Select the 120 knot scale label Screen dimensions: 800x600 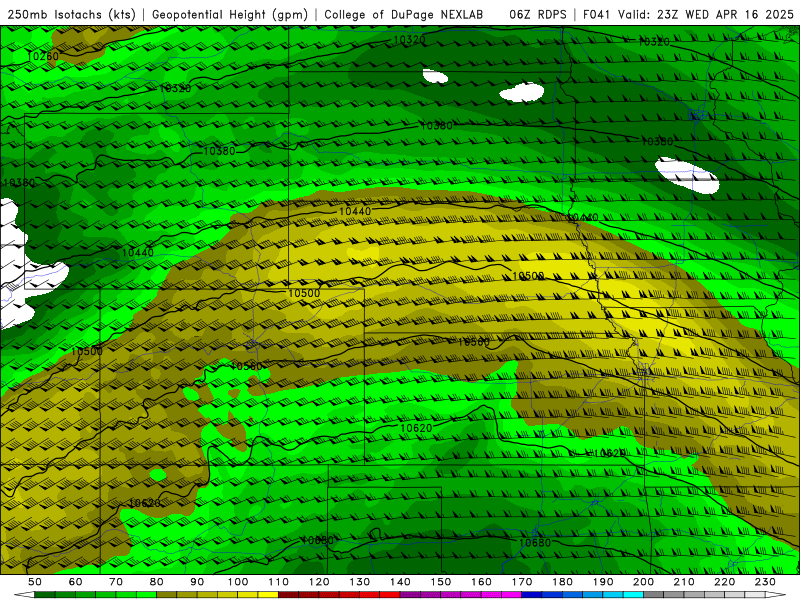tap(319, 582)
